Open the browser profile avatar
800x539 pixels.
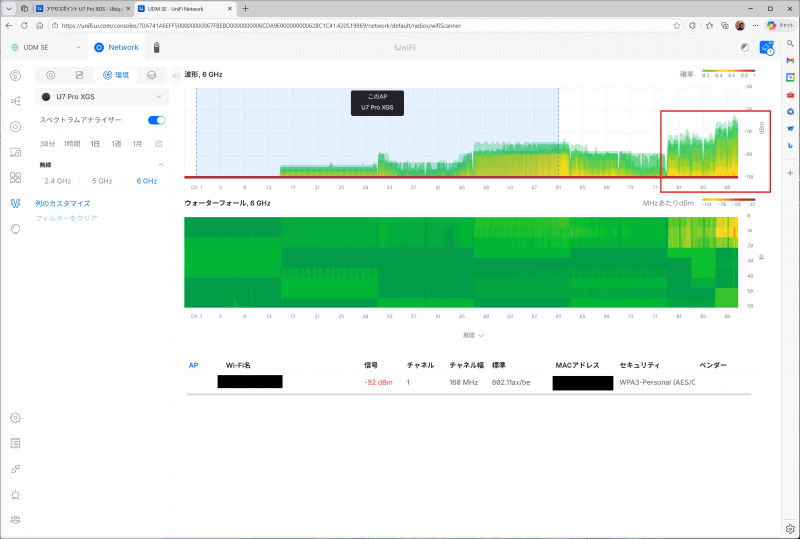740,26
